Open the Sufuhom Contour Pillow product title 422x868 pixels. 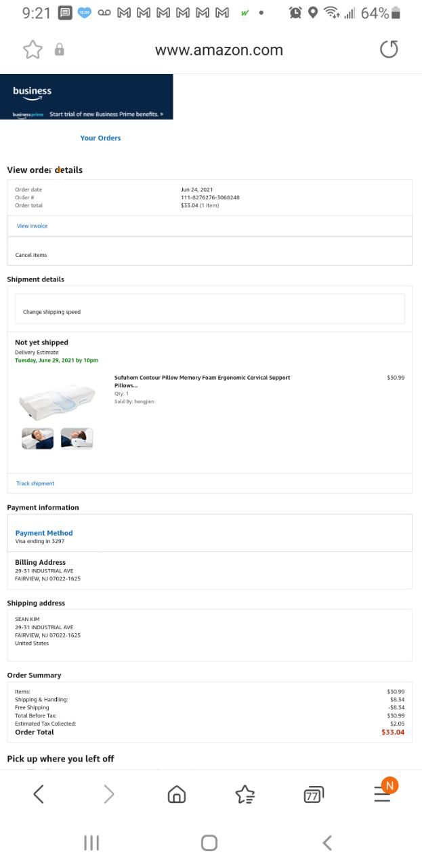point(202,381)
